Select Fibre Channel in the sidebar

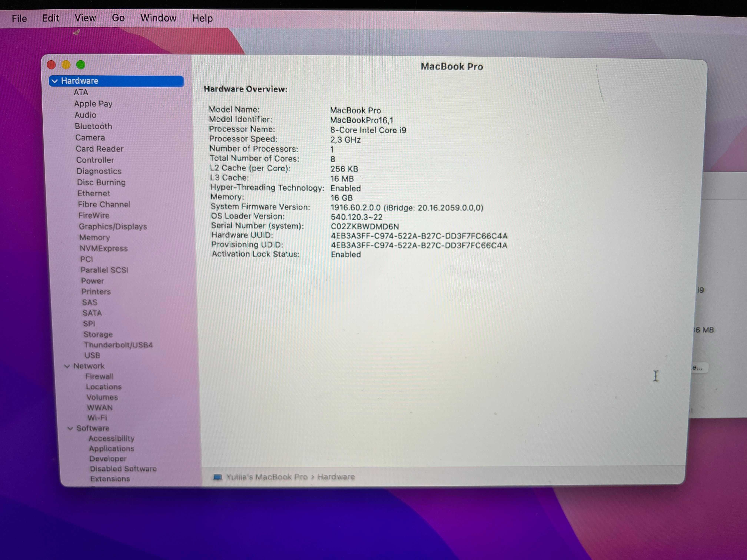pyautogui.click(x=104, y=204)
